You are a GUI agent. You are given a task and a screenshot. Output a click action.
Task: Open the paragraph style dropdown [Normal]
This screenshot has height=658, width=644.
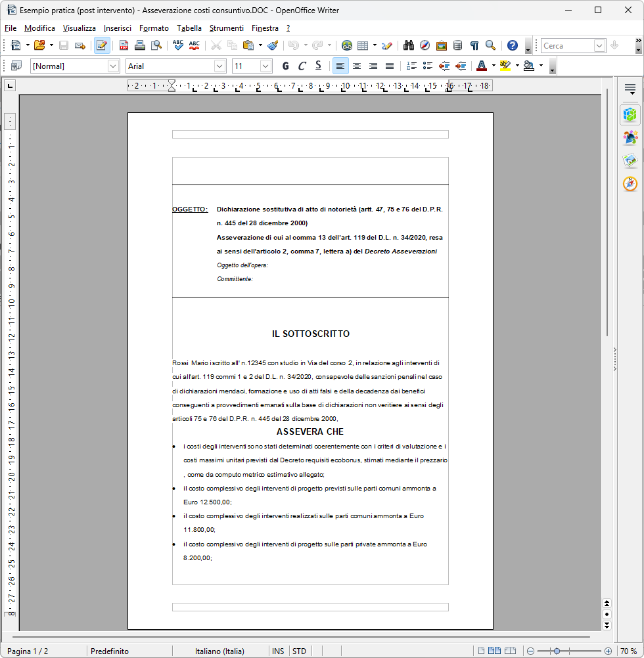[x=113, y=66]
